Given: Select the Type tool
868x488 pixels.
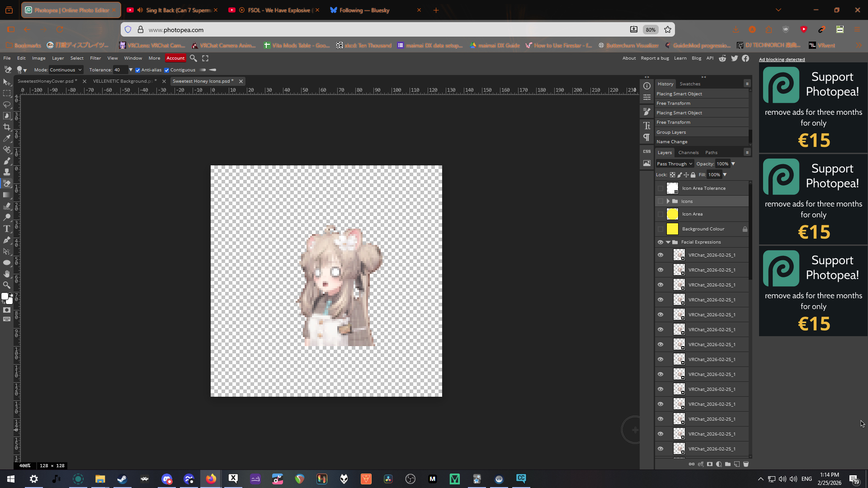Looking at the screenshot, I should 7,229.
